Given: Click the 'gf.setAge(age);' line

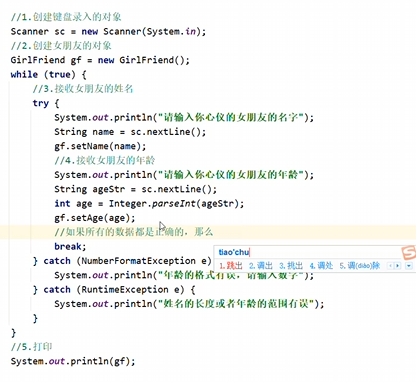Looking at the screenshot, I should click(x=95, y=218).
